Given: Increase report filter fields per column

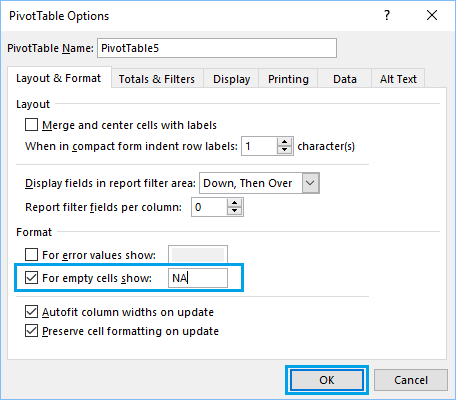Looking at the screenshot, I should coord(235,203).
